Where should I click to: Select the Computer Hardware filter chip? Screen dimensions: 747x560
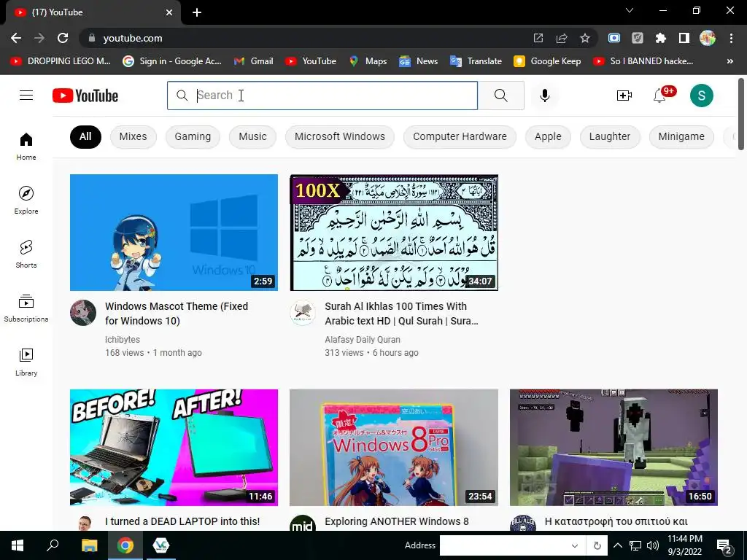click(460, 136)
